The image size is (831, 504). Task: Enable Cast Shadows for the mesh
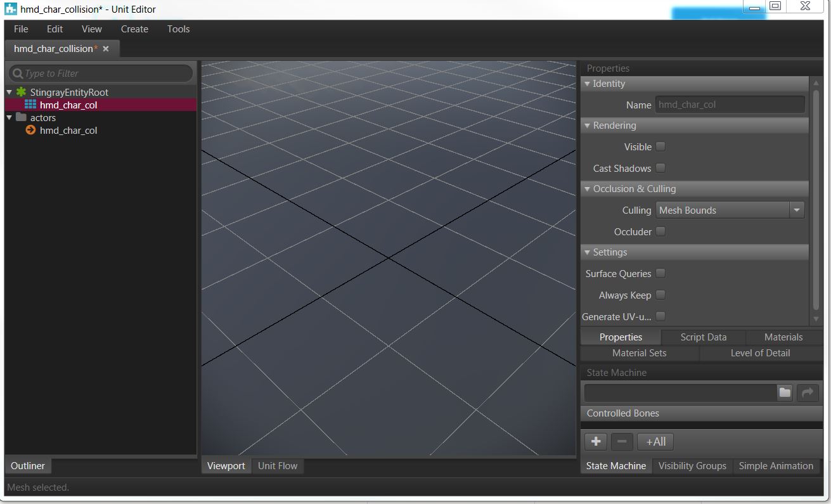660,167
